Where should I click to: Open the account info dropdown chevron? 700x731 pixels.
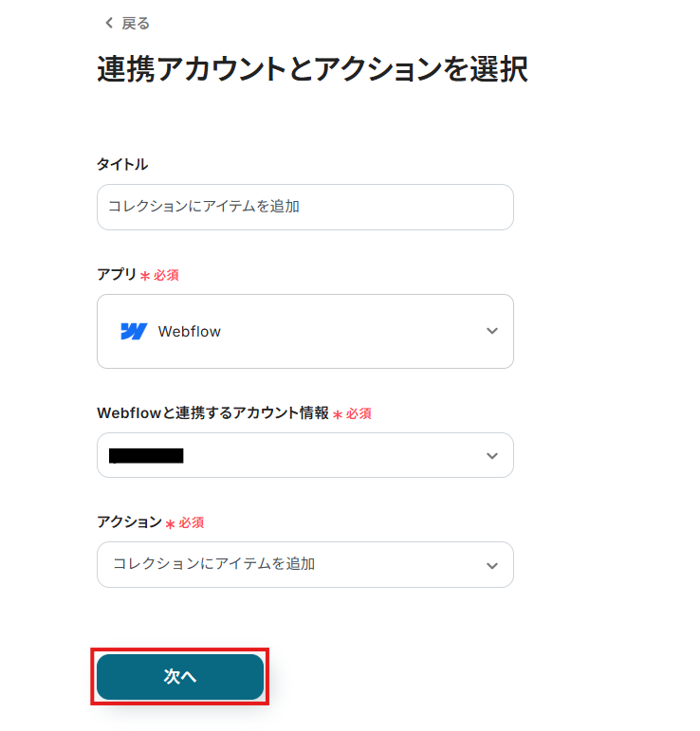coord(491,455)
